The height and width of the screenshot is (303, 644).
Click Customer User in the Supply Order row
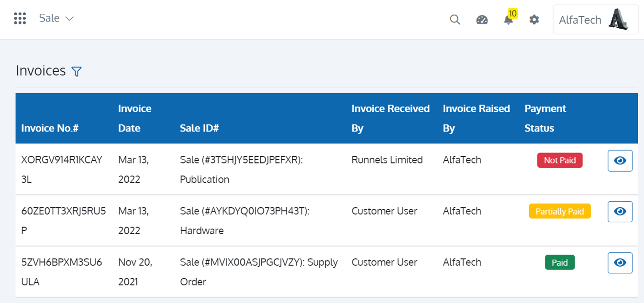[x=385, y=262]
